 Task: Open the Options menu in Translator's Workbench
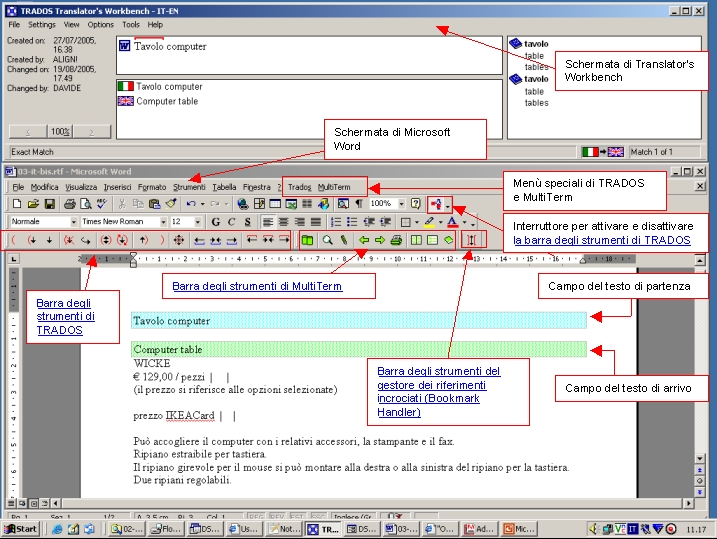(x=101, y=25)
